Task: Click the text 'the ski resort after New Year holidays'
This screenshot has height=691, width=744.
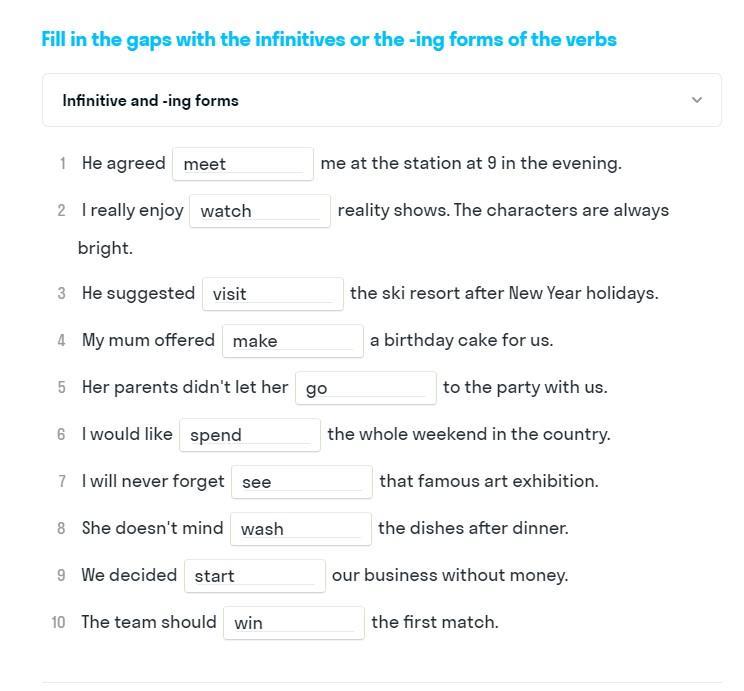Action: [x=504, y=293]
